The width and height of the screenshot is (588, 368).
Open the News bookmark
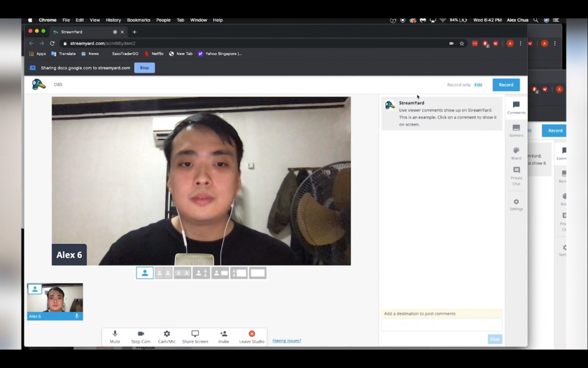click(90, 53)
